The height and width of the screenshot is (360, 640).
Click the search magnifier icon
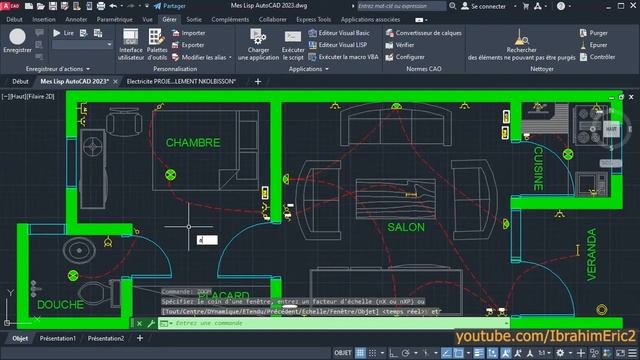point(452,6)
